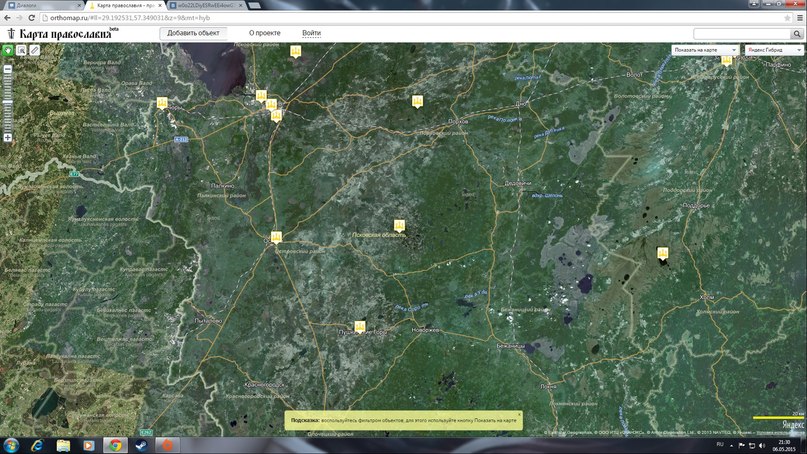This screenshot has width=807, height=454.
Task: Zoom in with the plus button
Action: click(8, 137)
